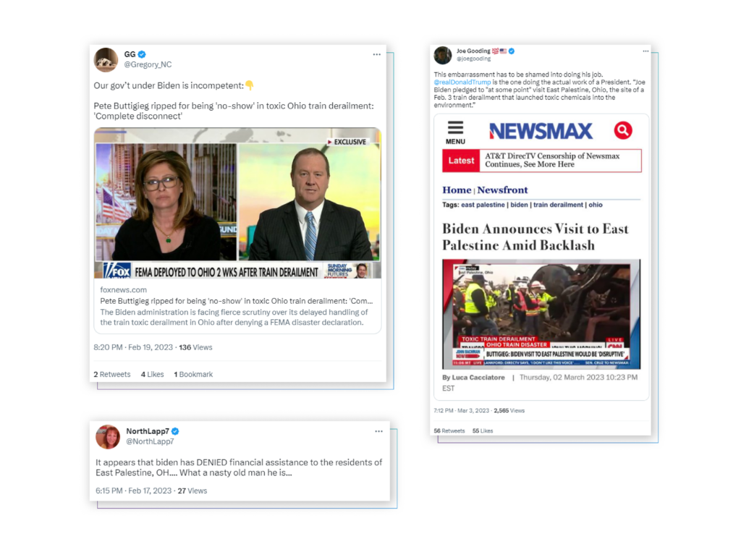Open more options on NorthLapp7's tweet
741x560 pixels.
tap(378, 431)
